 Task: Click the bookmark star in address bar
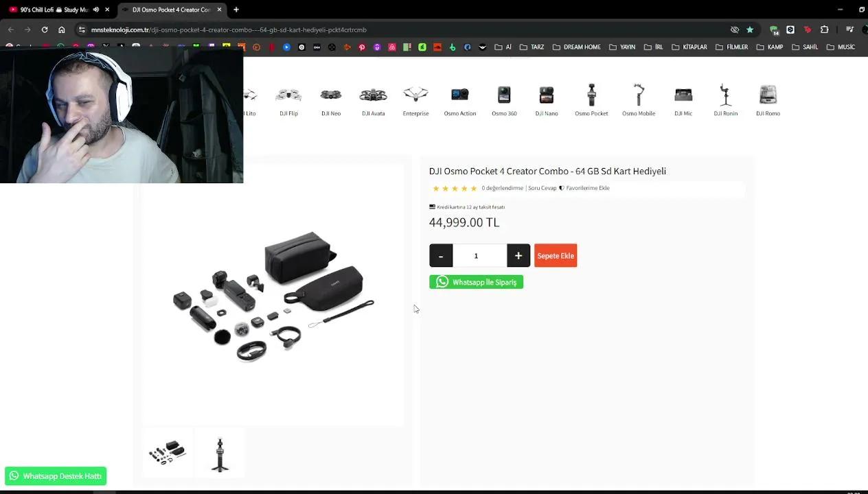[750, 30]
